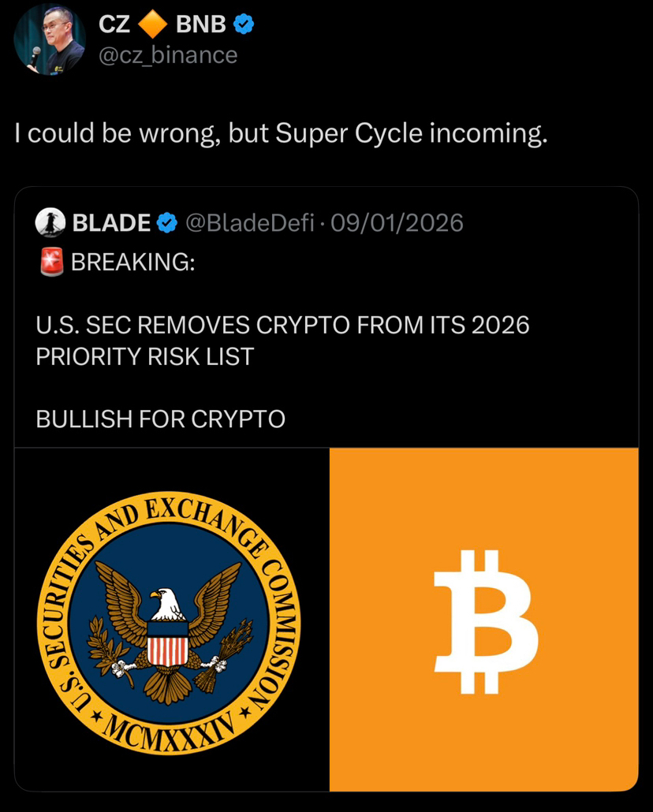Click the BLADE display name
The image size is (653, 812).
pyautogui.click(x=111, y=224)
